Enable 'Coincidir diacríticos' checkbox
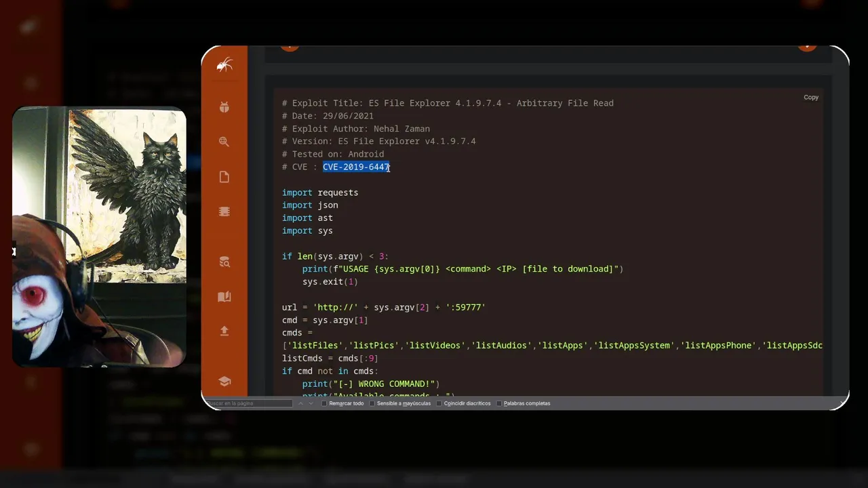The height and width of the screenshot is (488, 868). (439, 403)
